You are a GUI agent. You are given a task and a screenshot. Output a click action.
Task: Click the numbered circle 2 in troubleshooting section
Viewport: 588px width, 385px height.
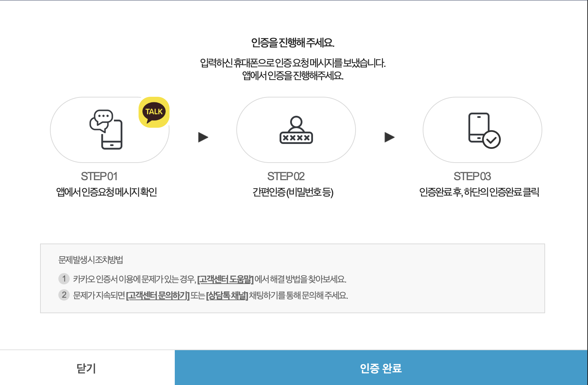click(64, 296)
